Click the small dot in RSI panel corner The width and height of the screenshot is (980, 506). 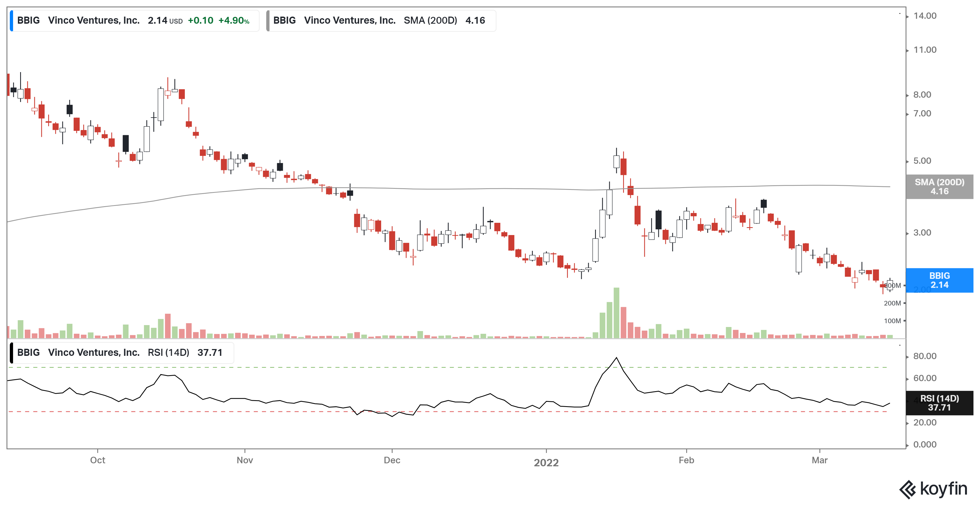900,345
